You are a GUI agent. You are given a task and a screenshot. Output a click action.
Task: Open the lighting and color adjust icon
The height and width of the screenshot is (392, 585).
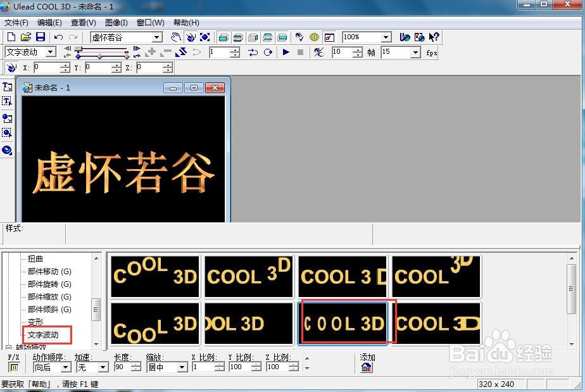[299, 37]
